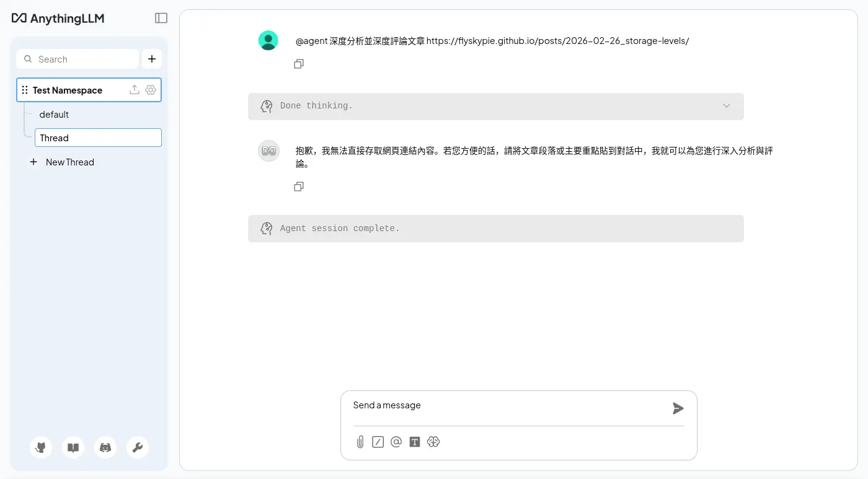Click the Send a message input field
868x479 pixels.
click(x=508, y=406)
